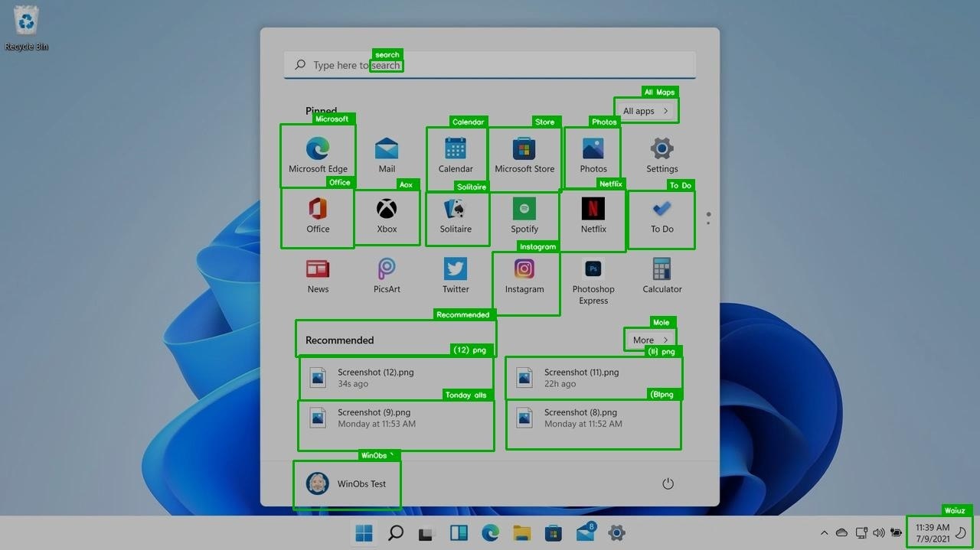Open Task View on the taskbar
This screenshot has width=980, height=550.
pyautogui.click(x=427, y=533)
